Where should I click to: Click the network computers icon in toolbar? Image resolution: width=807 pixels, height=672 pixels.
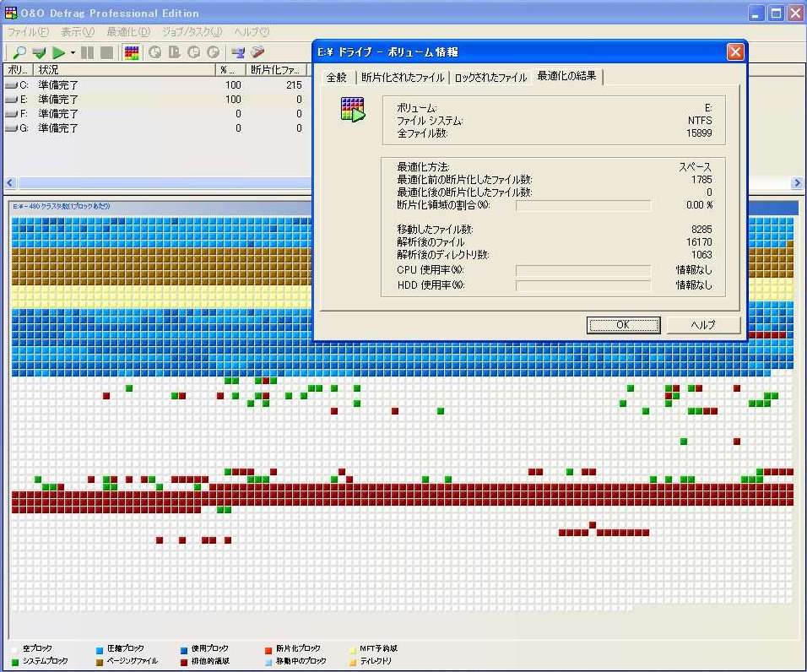click(x=238, y=52)
